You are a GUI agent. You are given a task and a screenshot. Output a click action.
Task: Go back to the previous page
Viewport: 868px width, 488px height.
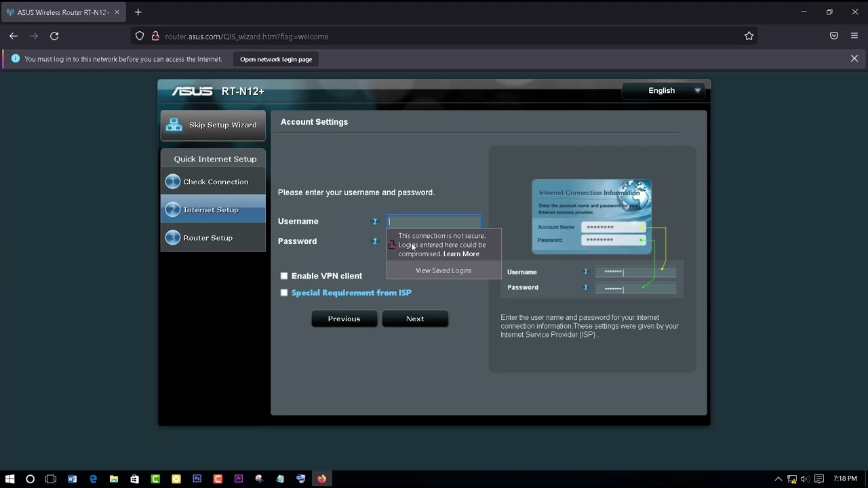point(14,36)
